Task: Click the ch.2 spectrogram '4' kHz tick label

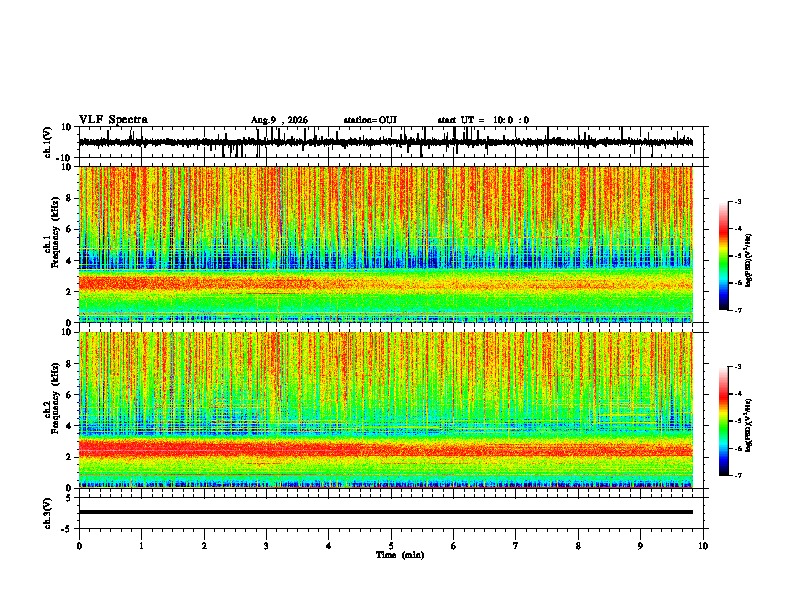Action: pos(69,426)
